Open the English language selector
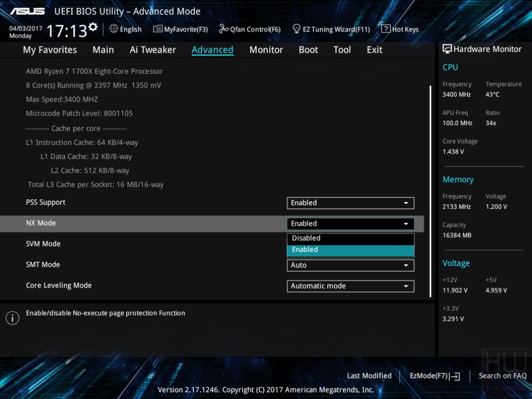This screenshot has width=532, height=399. pos(126,29)
